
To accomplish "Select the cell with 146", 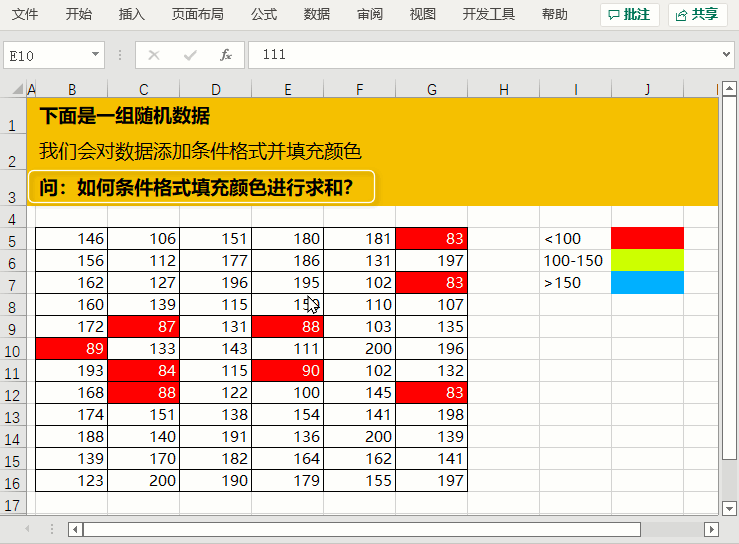I will tap(72, 239).
